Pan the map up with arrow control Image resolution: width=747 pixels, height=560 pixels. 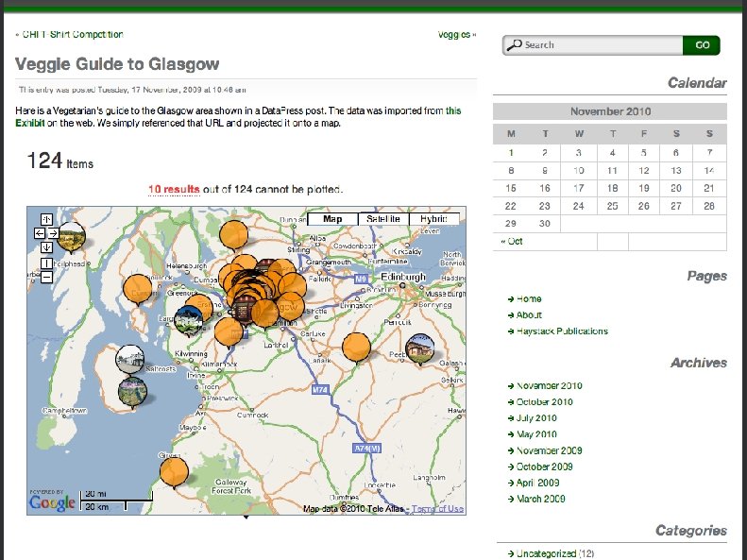[46, 219]
